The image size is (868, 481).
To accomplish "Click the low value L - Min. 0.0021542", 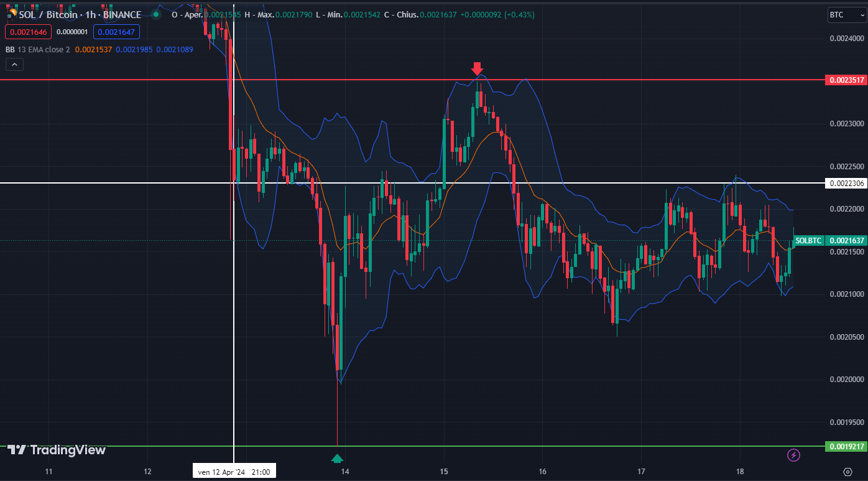I will [348, 14].
